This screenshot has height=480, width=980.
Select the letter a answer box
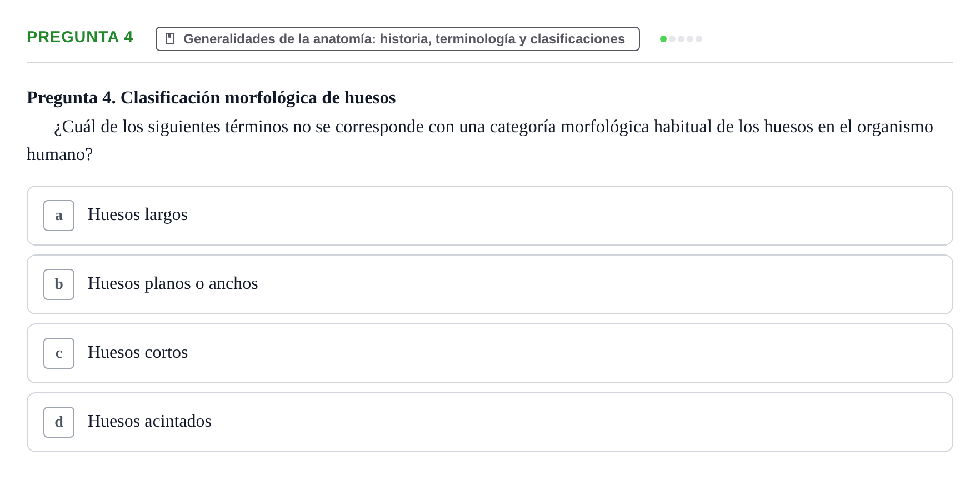59,216
